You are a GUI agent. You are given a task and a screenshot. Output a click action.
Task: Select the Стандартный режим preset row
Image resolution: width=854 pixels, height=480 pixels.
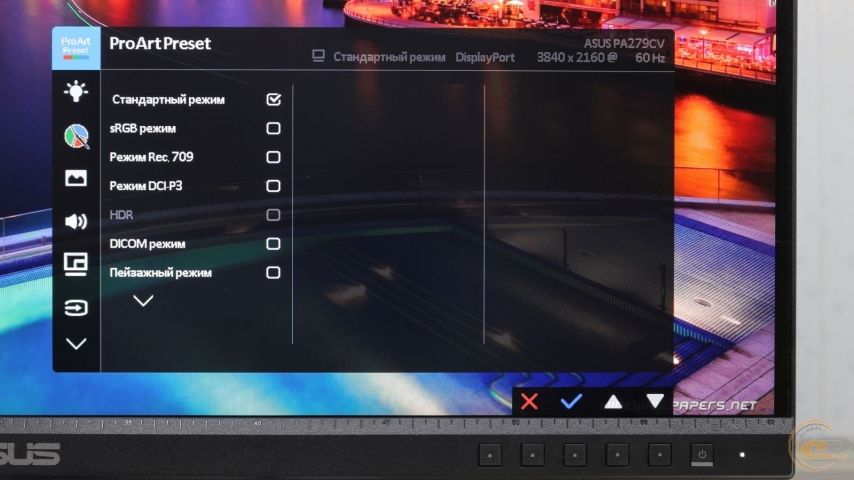coord(196,99)
